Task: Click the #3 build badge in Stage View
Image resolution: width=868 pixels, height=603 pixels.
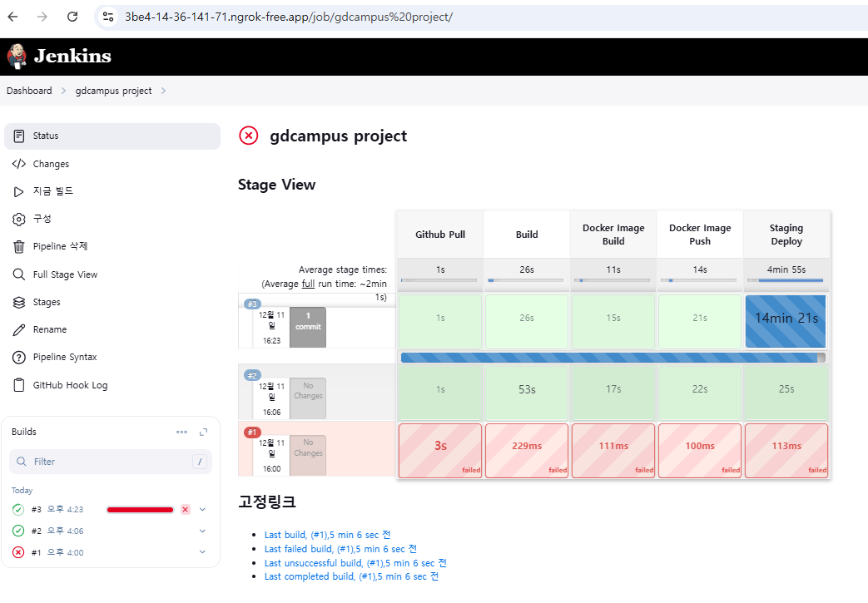Action: (x=252, y=304)
